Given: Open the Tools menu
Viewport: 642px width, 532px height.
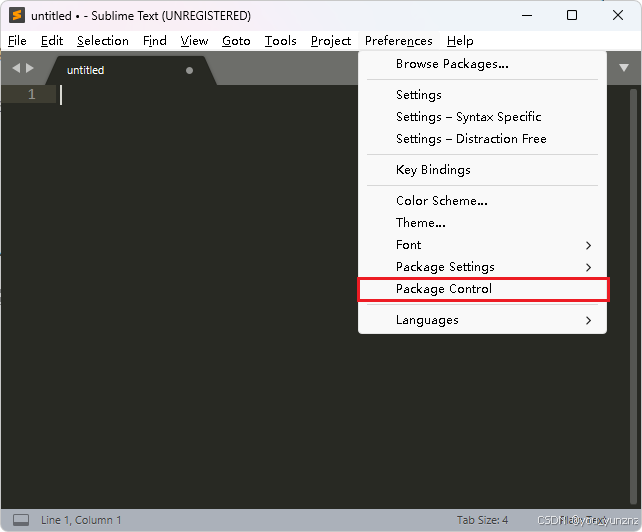Looking at the screenshot, I should [280, 41].
